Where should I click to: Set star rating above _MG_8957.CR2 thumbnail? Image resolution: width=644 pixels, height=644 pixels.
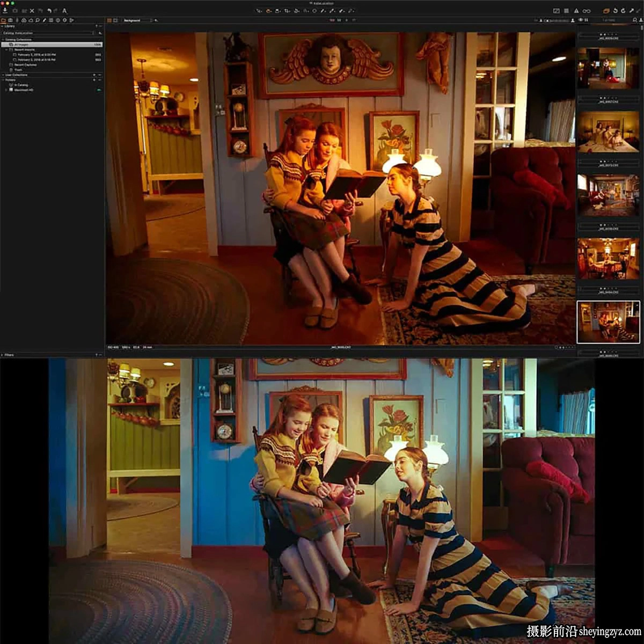(608, 98)
